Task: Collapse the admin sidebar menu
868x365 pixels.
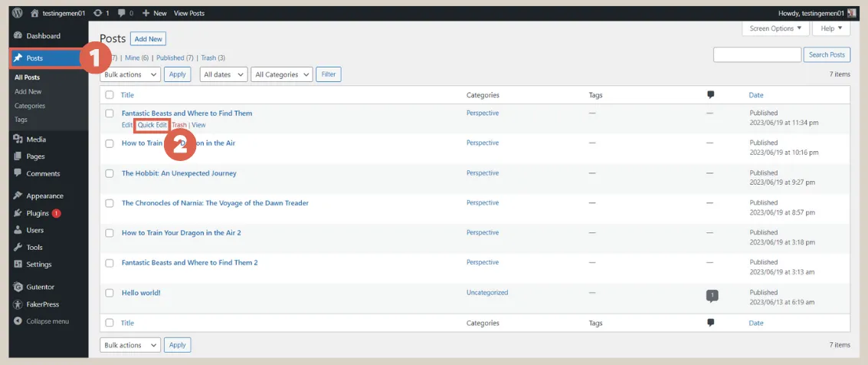Action: point(41,321)
